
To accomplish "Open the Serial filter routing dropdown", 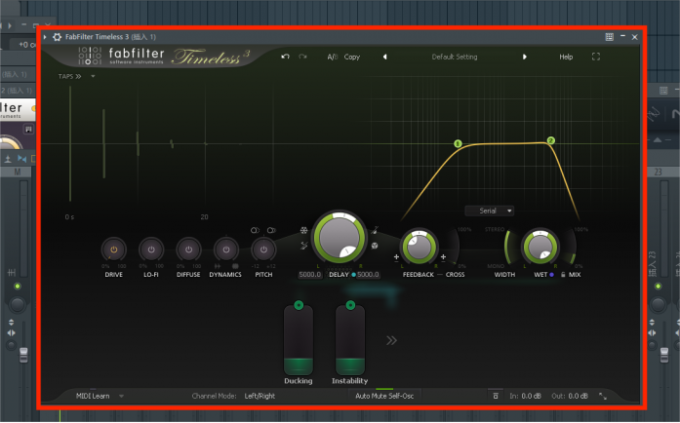I will tap(490, 211).
